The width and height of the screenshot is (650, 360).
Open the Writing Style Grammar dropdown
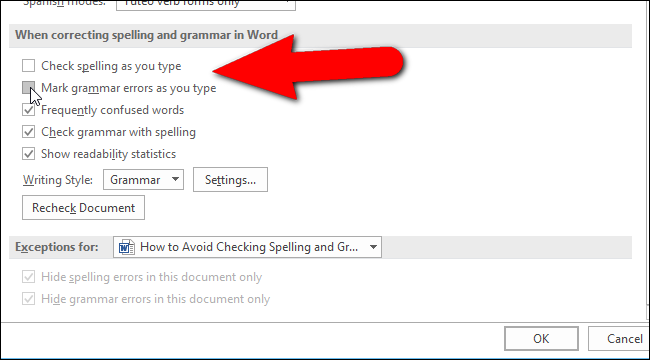(x=143, y=180)
